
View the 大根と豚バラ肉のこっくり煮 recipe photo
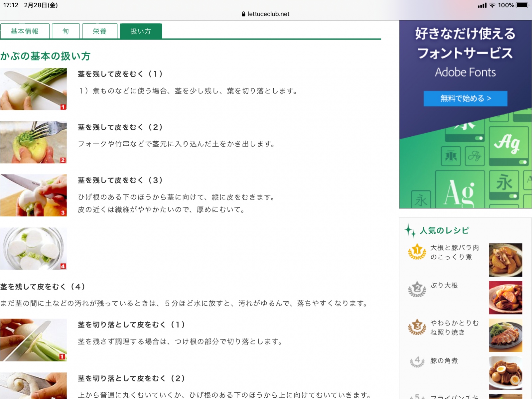[505, 260]
